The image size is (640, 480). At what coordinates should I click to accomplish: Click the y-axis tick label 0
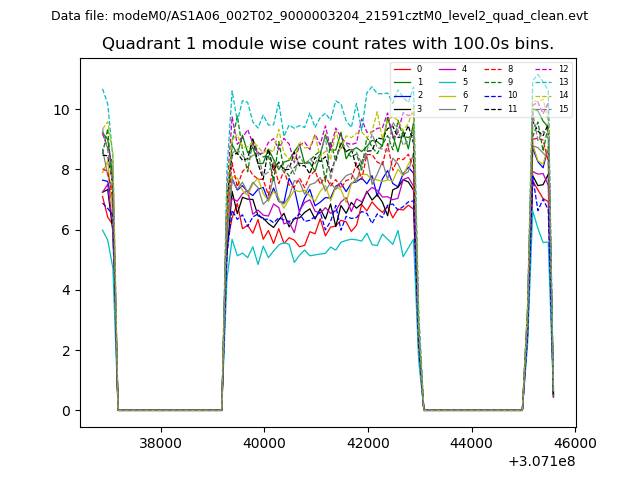[x=65, y=411]
